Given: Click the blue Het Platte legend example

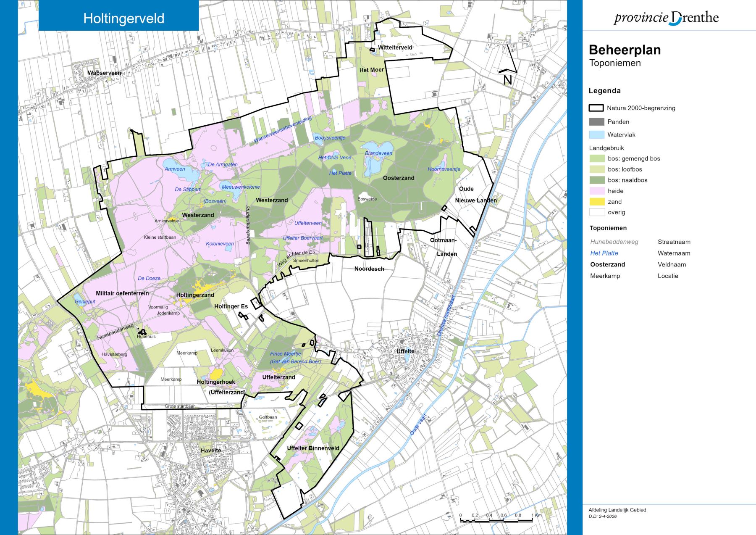Looking at the screenshot, I should [604, 253].
